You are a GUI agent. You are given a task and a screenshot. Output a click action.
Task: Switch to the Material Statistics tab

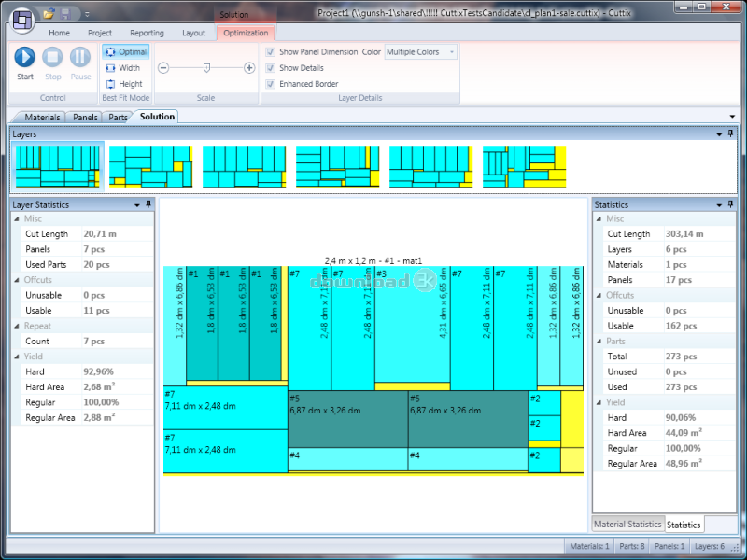click(x=627, y=525)
